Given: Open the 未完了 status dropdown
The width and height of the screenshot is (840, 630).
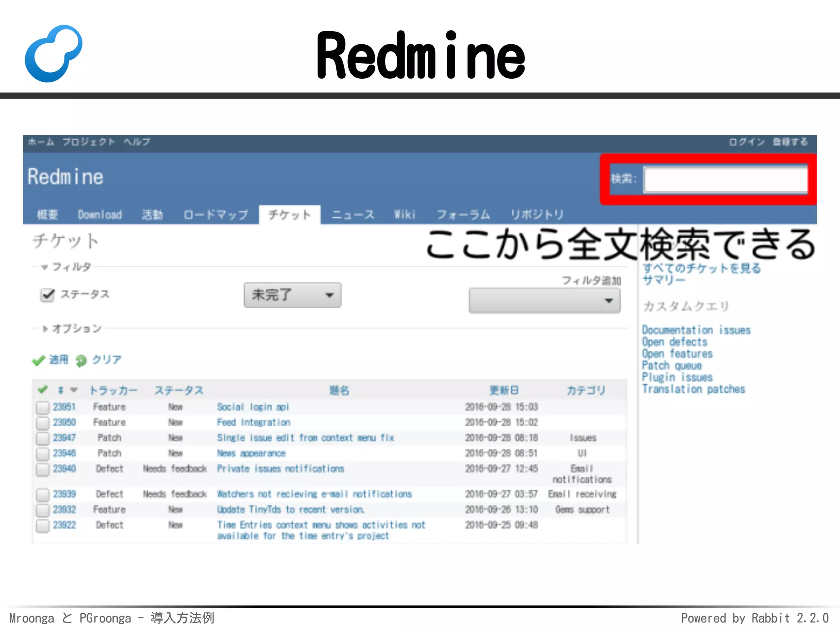Looking at the screenshot, I should [x=292, y=295].
